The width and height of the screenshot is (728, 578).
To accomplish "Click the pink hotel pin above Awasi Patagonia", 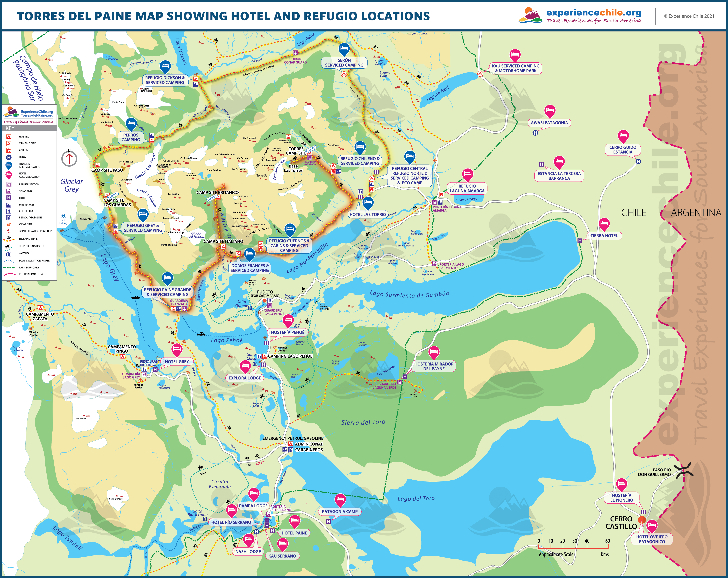I will (550, 110).
